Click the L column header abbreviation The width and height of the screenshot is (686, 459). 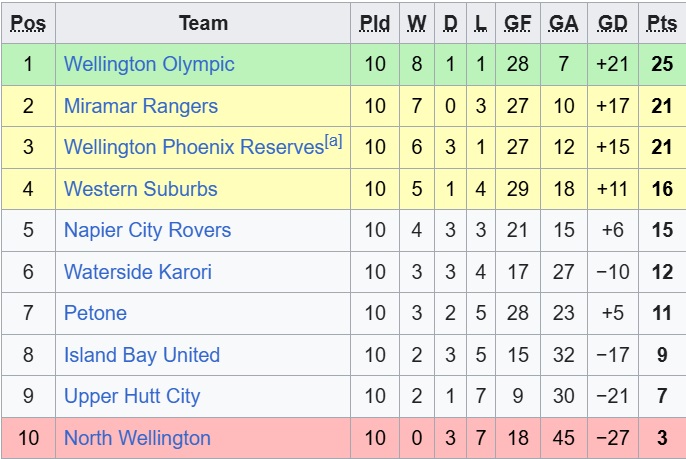pyautogui.click(x=483, y=23)
